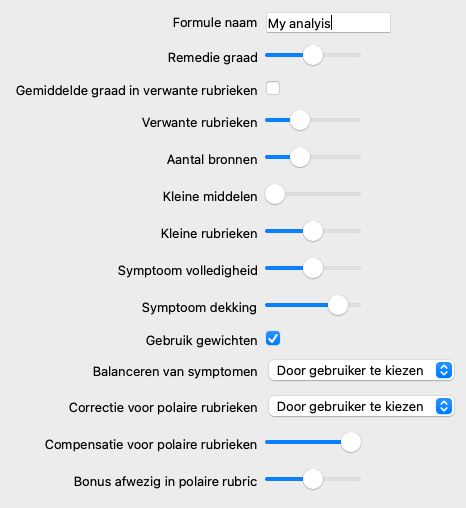Screen dimensions: 466x508
Task: Click the Verwante rubrieken slider handle
Action: (x=300, y=120)
